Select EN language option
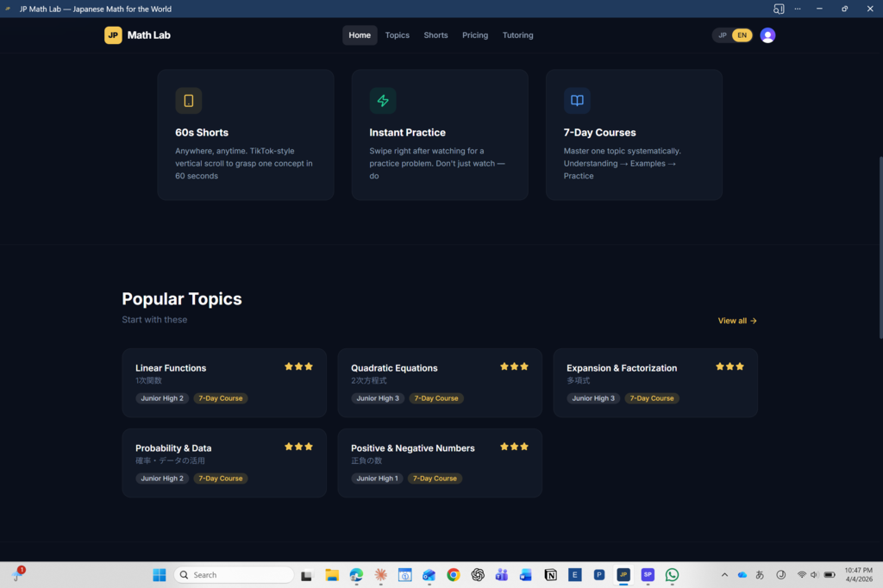This screenshot has width=883, height=588. [742, 35]
